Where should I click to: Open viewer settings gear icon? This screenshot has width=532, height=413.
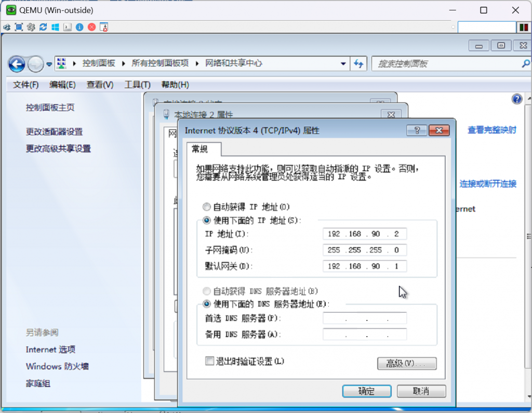tap(31, 27)
